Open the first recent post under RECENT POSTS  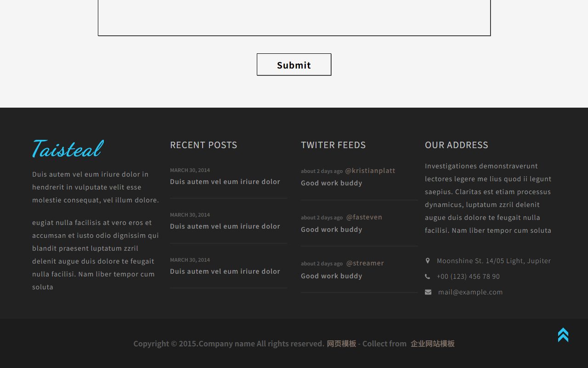225,182
